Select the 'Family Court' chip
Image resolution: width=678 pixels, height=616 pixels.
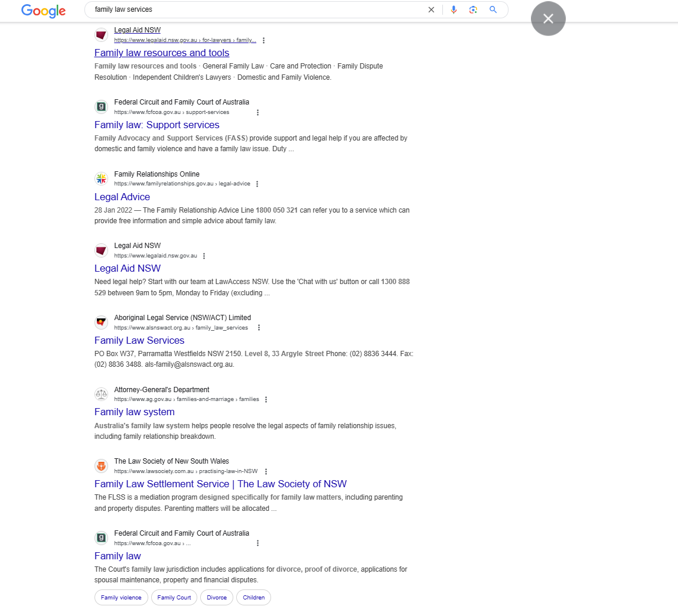pyautogui.click(x=174, y=598)
